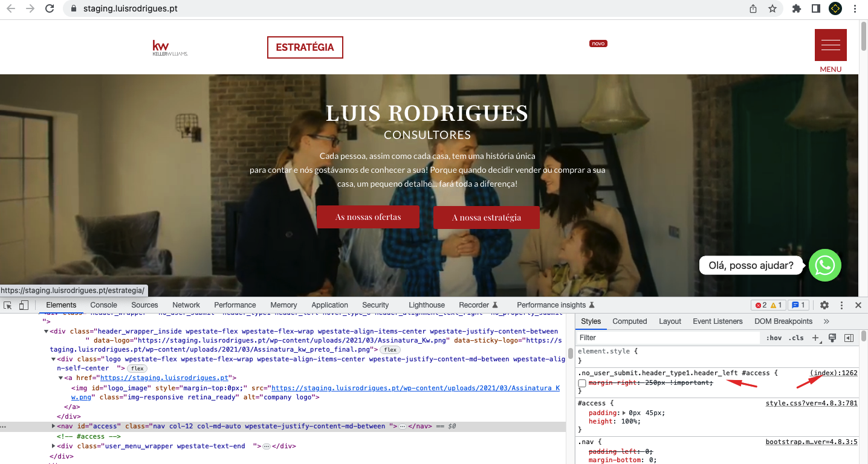Open the DOM Breakpoints pane tab
Image resolution: width=868 pixels, height=464 pixels.
click(x=783, y=321)
